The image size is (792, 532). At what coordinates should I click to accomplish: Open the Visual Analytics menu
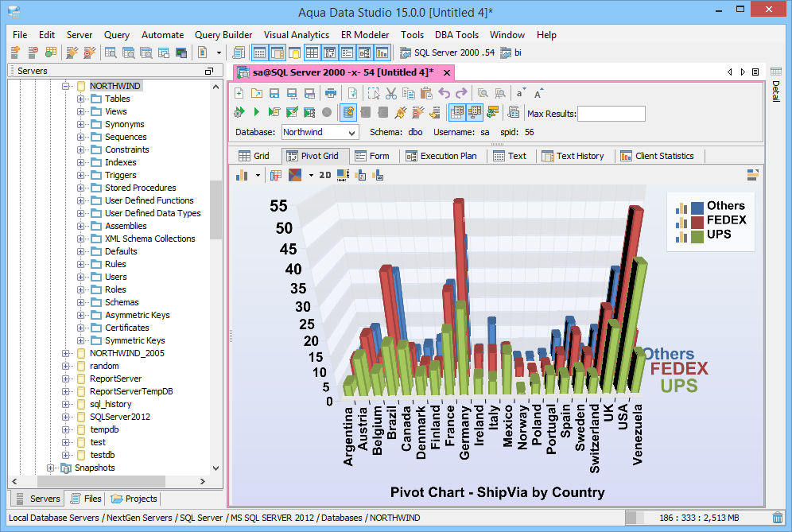click(x=297, y=35)
